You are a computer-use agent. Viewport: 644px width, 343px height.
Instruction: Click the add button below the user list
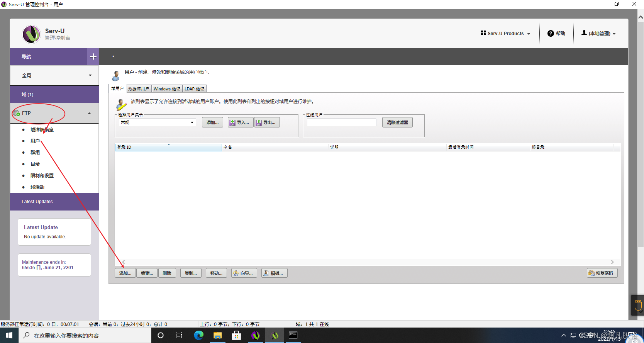125,273
